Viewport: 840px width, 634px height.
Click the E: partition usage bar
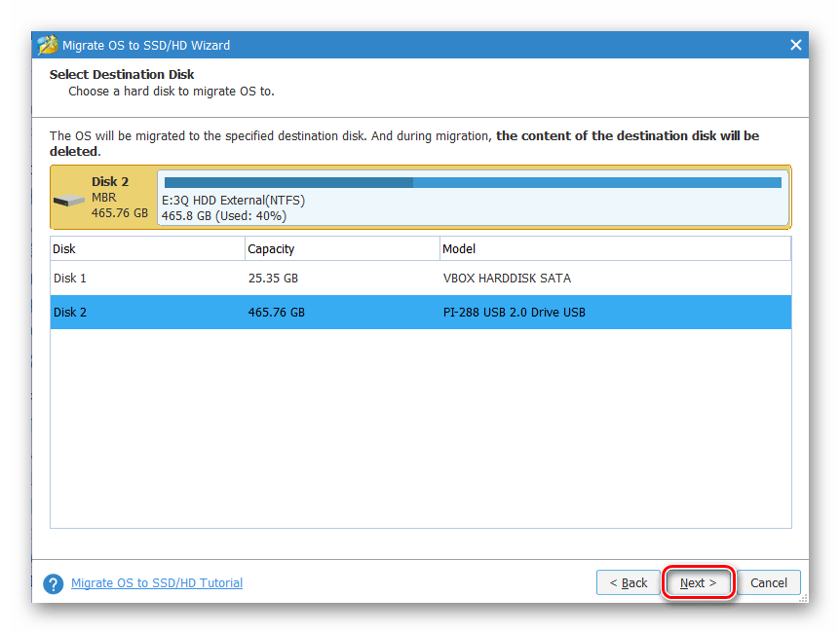coord(473,182)
